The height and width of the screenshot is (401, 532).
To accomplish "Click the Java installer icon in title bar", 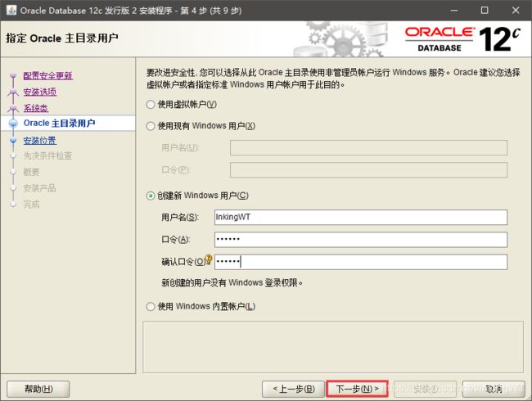I will (11, 10).
